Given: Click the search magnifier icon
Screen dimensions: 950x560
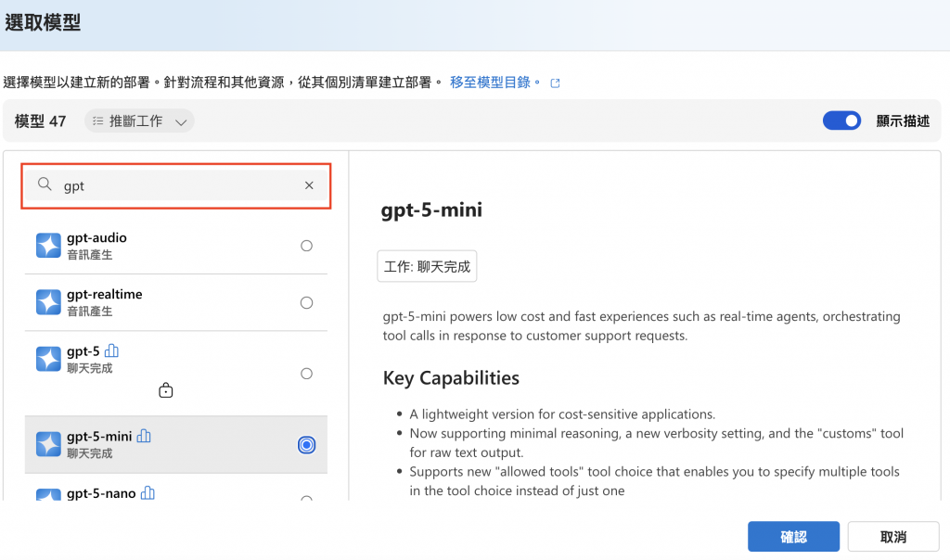Looking at the screenshot, I should pos(45,185).
